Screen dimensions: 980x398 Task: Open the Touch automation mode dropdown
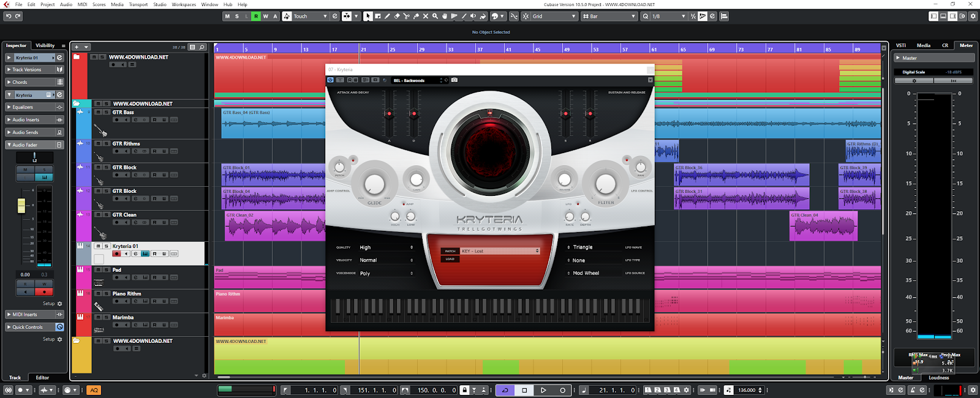[x=310, y=17]
